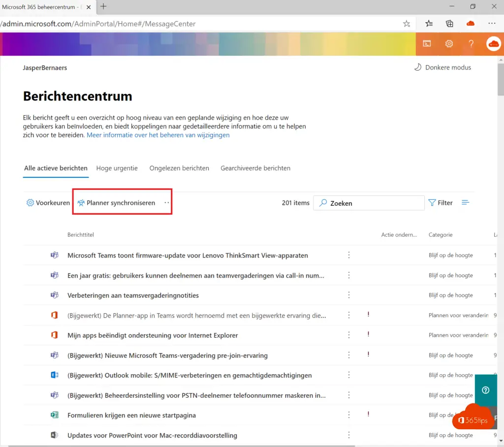Open more options for the Internet Explorer message
The image size is (504, 447).
(x=349, y=335)
